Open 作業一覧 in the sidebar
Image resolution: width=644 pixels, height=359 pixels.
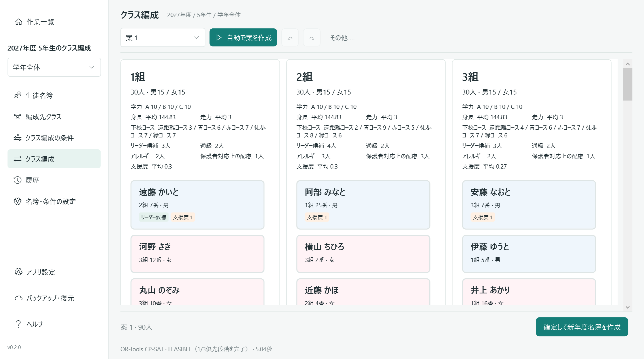54,22
